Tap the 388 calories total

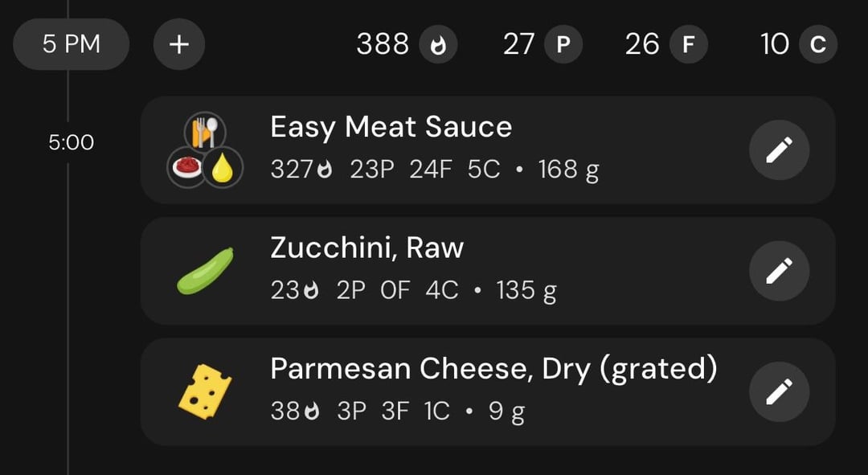[x=383, y=44]
